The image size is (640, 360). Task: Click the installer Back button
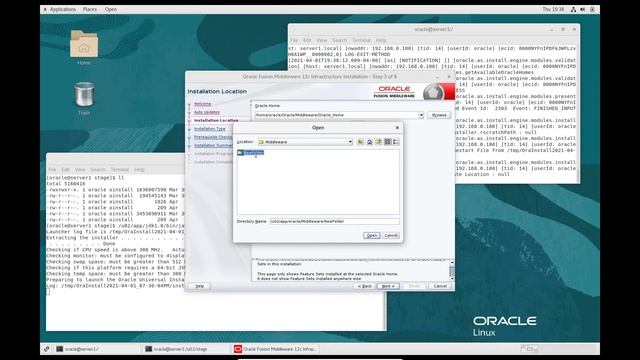click(x=364, y=286)
